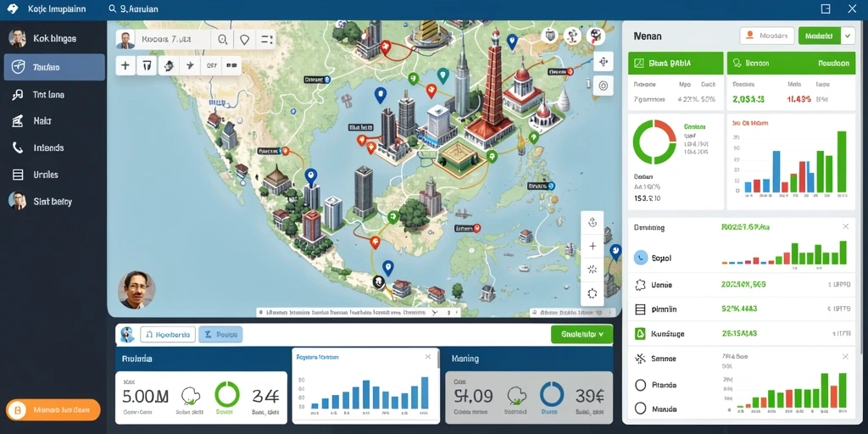Select the blue pin beside the red tower top
The image size is (868, 434).
pyautogui.click(x=512, y=41)
